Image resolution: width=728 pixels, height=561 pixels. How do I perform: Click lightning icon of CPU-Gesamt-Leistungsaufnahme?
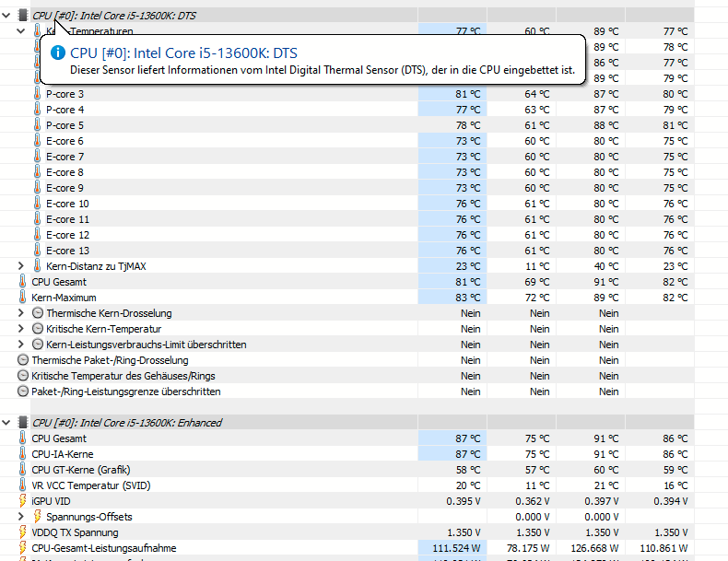click(x=22, y=548)
